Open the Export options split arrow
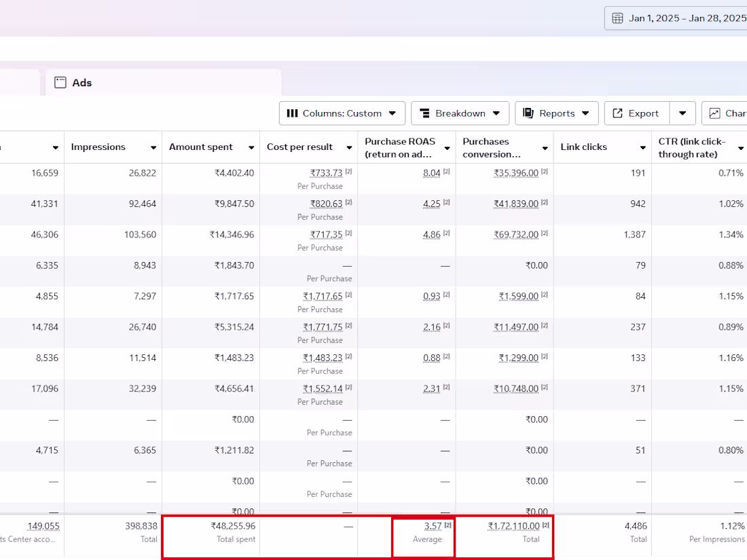The image size is (747, 560). 682,113
